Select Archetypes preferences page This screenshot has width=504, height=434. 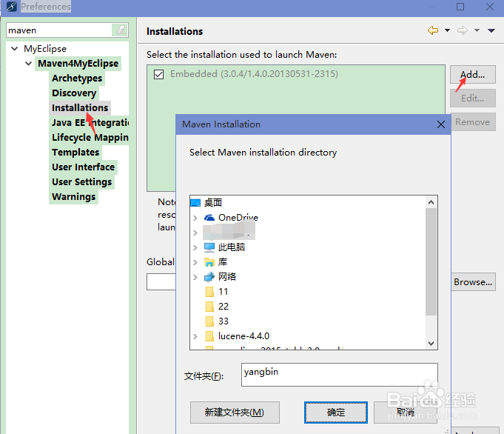pyautogui.click(x=77, y=79)
